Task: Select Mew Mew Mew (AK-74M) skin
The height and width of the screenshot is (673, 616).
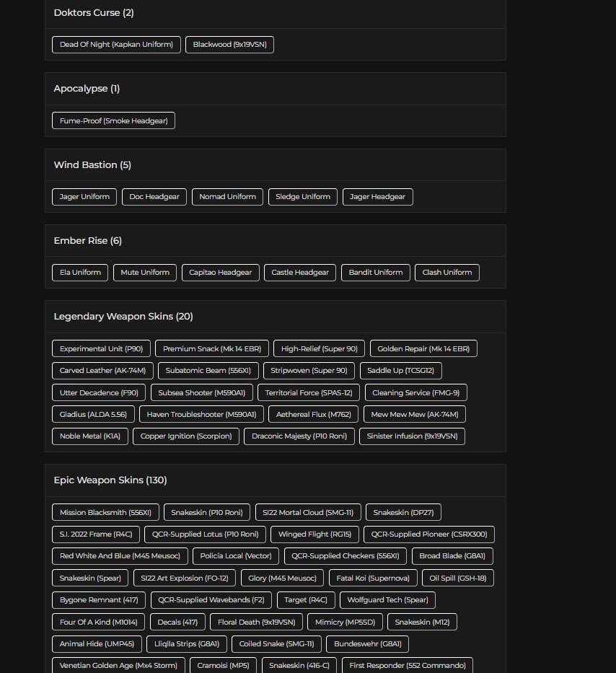Action: click(x=415, y=415)
